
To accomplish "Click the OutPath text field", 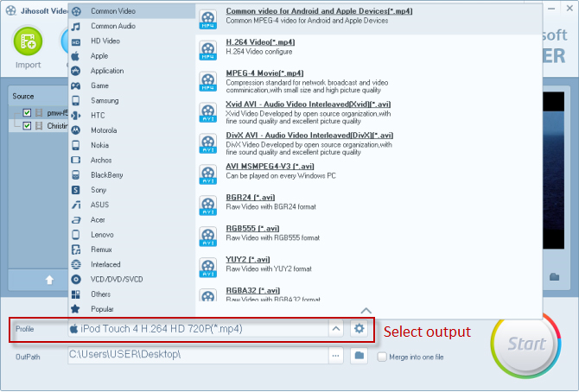I will [x=194, y=355].
